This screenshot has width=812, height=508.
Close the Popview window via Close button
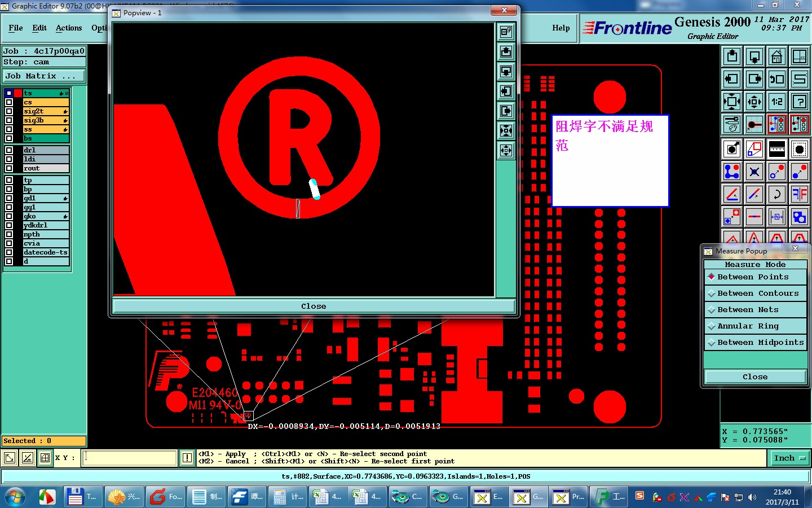[314, 306]
